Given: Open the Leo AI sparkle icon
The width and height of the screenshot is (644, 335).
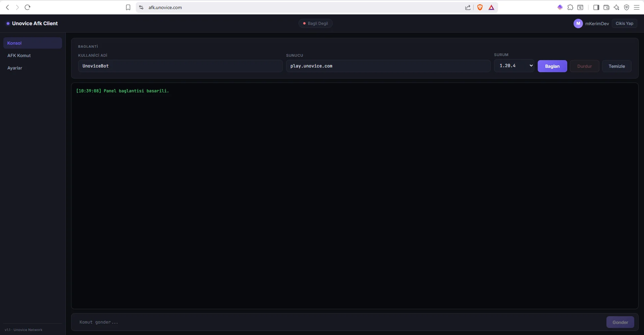Looking at the screenshot, I should click(616, 7).
